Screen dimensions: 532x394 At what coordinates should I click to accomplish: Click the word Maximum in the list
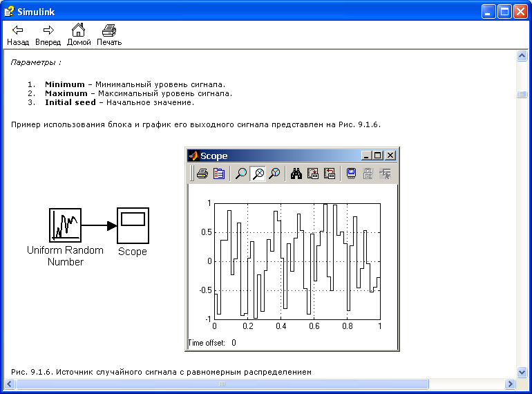tap(66, 93)
